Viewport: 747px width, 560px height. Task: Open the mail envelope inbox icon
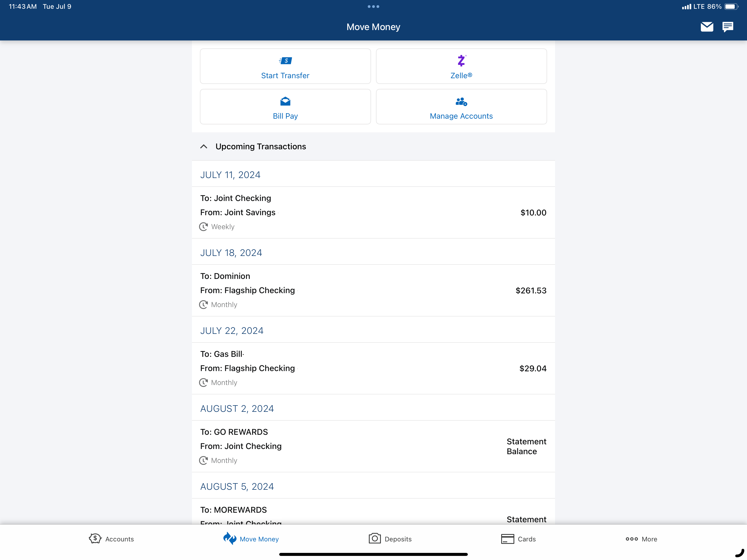pyautogui.click(x=707, y=27)
